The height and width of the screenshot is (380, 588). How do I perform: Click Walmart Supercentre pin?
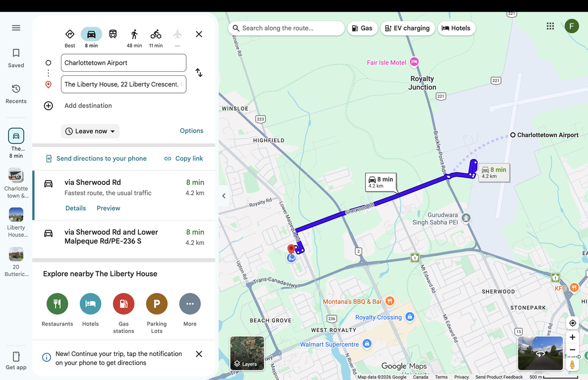click(x=367, y=343)
